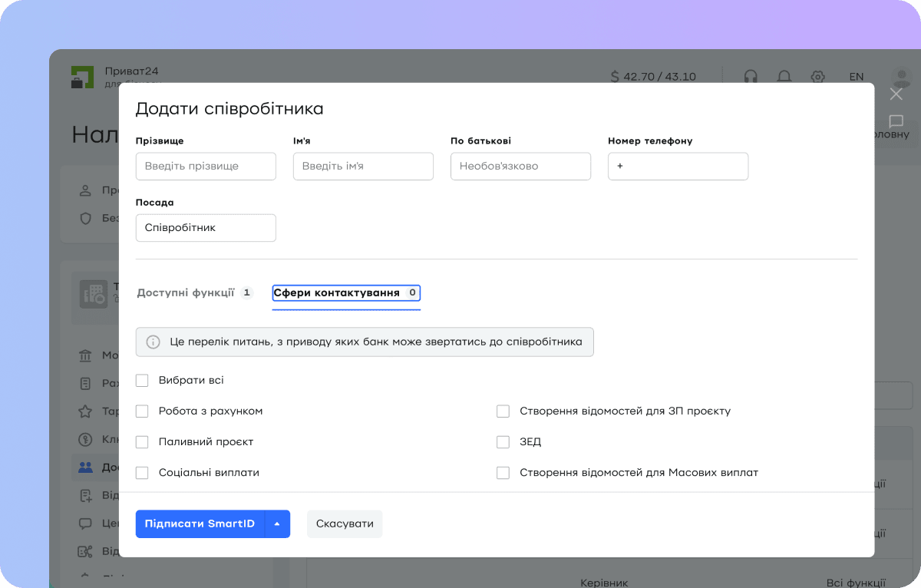Enable 'Робота з рахунком' checkbox
921x588 pixels.
pyautogui.click(x=142, y=411)
